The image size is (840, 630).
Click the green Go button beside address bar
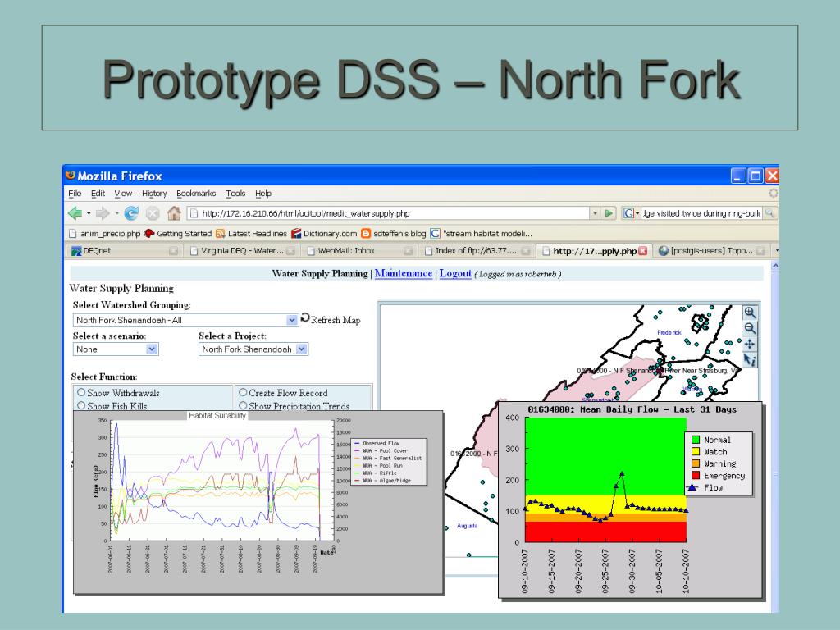(x=609, y=214)
